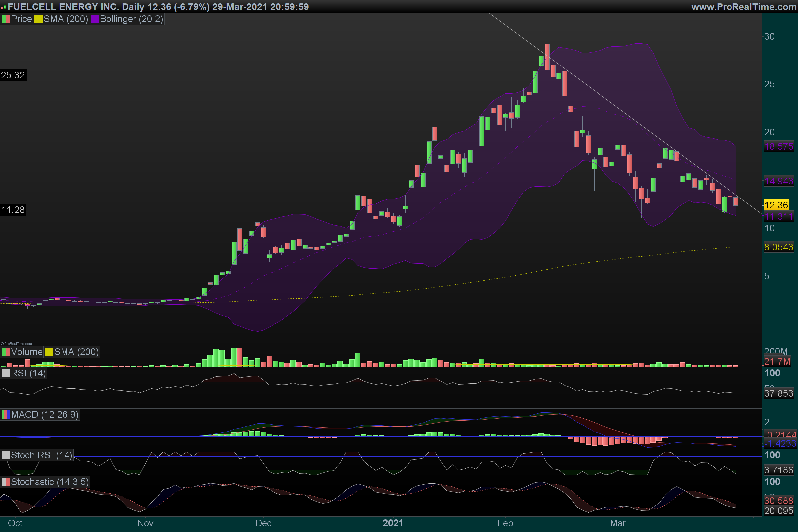Click the 21.7M volume value tag
Screen dimensions: 798x532
[x=777, y=362]
